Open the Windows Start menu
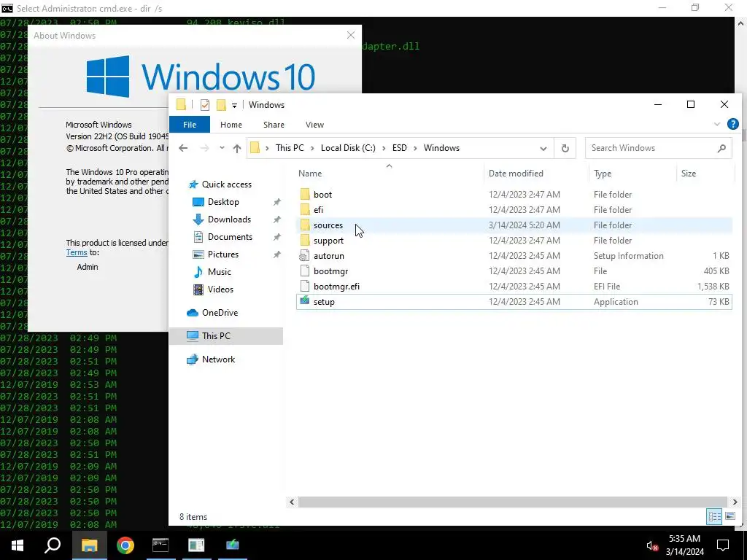Viewport: 747px width, 560px height. pyautogui.click(x=18, y=545)
